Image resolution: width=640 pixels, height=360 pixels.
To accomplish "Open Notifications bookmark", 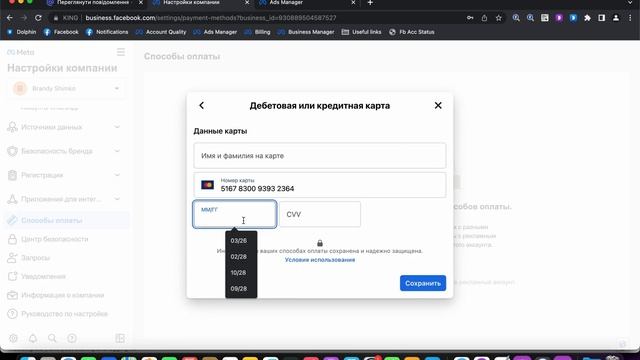I will (107, 32).
